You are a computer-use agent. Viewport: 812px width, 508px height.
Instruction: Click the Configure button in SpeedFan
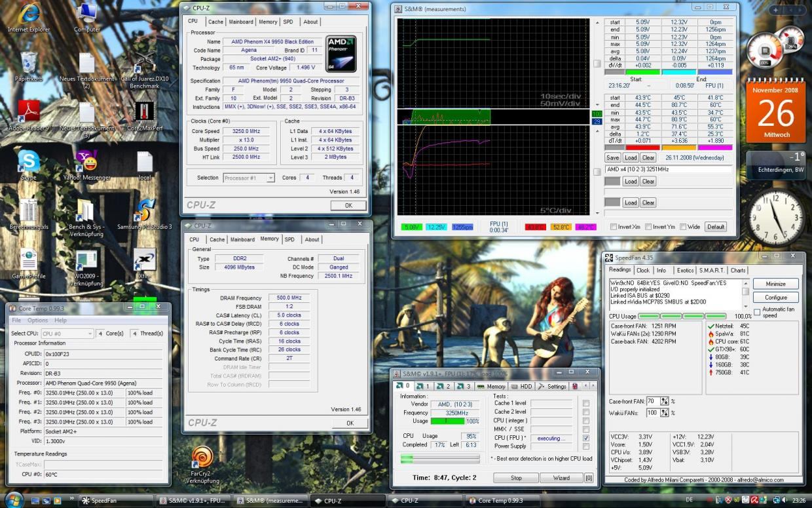(776, 297)
